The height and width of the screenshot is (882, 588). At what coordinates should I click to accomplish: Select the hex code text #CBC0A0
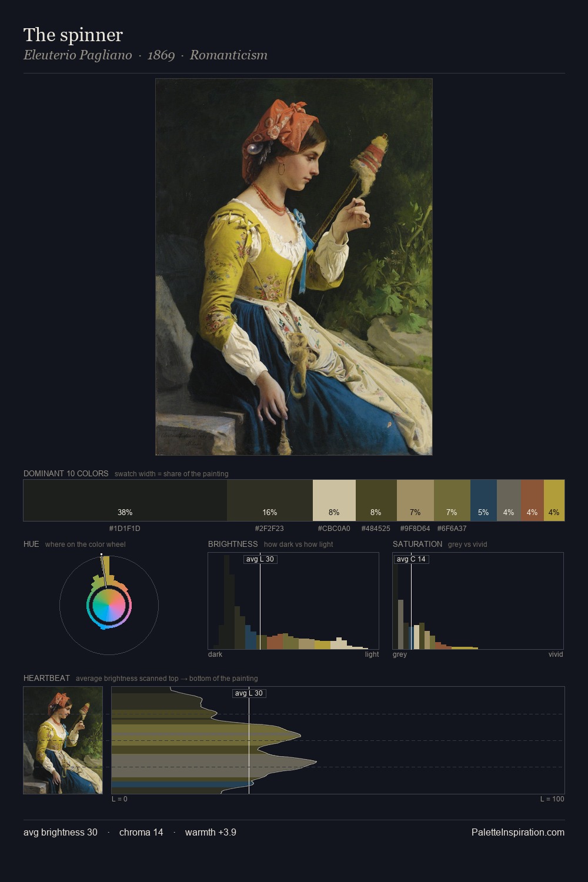click(334, 529)
